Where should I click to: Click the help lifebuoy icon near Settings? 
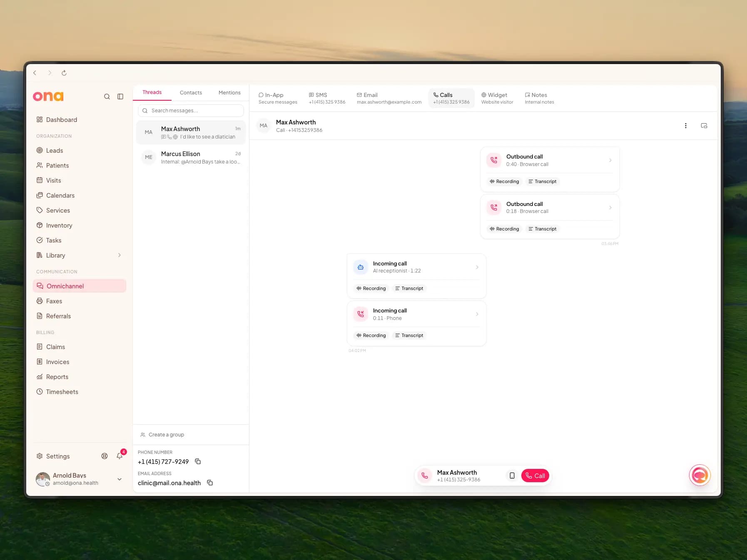pos(105,456)
